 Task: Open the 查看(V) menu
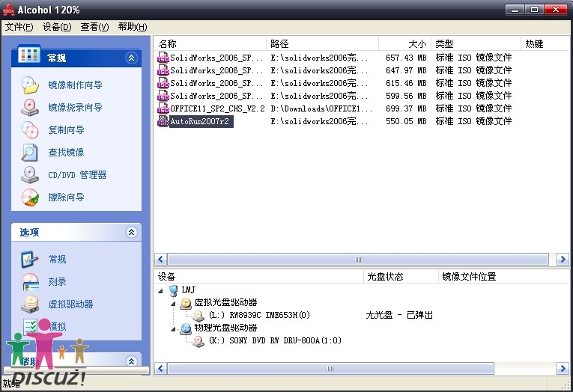(94, 27)
